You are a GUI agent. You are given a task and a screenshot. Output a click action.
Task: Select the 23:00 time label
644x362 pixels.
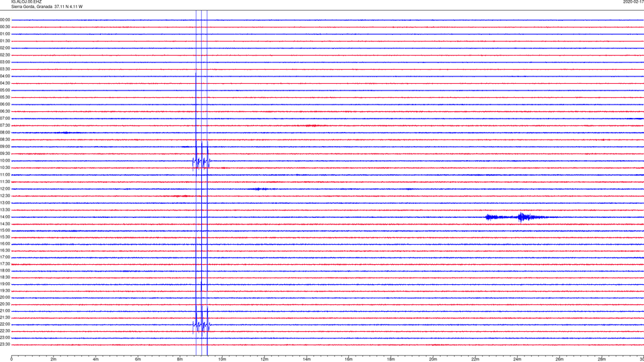5,338
